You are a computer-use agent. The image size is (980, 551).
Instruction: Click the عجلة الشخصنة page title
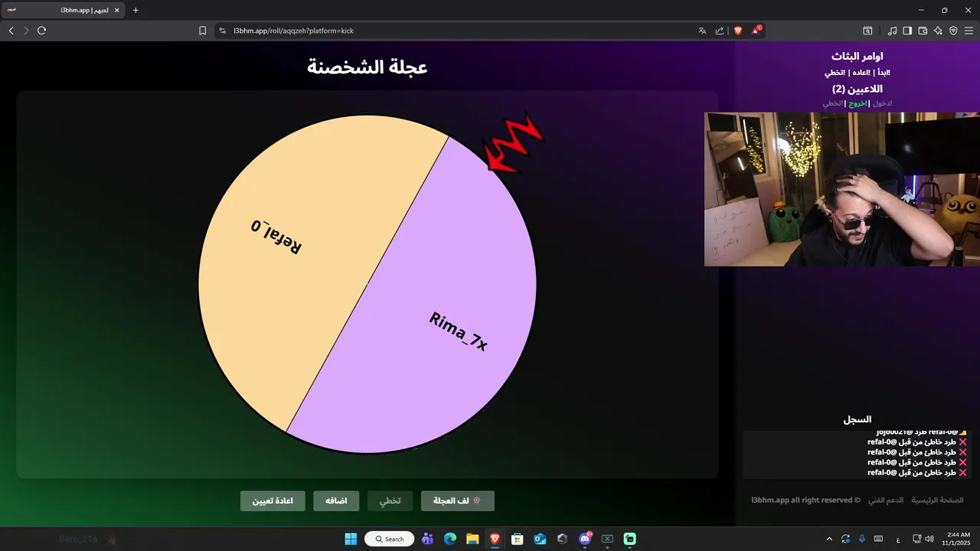[367, 67]
